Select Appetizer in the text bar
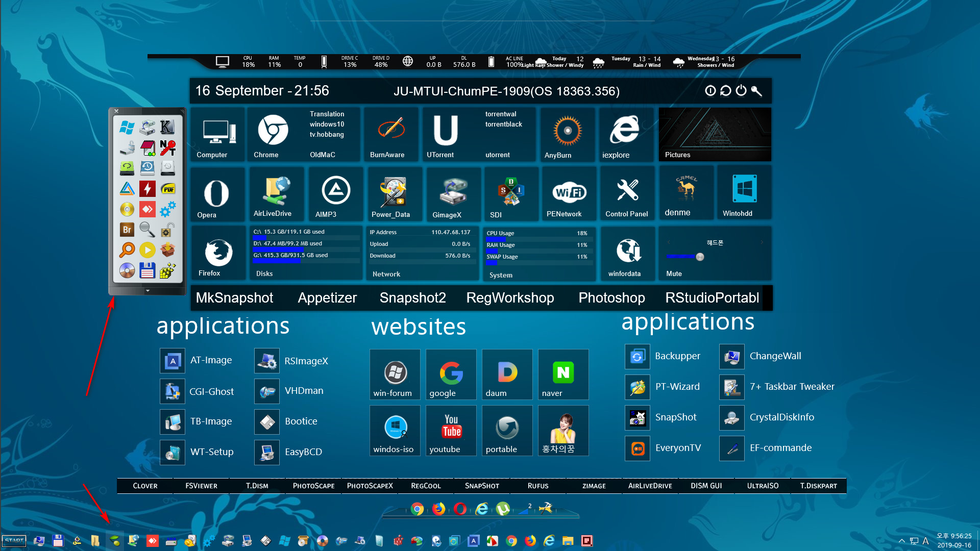Image resolution: width=980 pixels, height=551 pixels. [327, 298]
